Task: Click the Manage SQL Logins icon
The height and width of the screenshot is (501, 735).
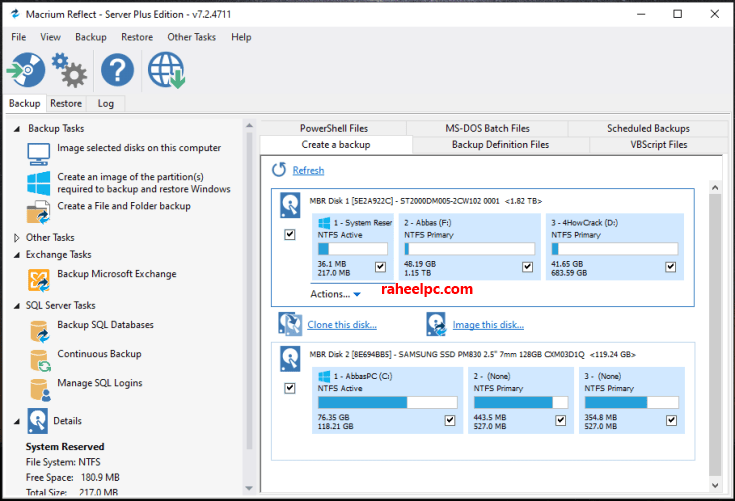Action: point(39,389)
